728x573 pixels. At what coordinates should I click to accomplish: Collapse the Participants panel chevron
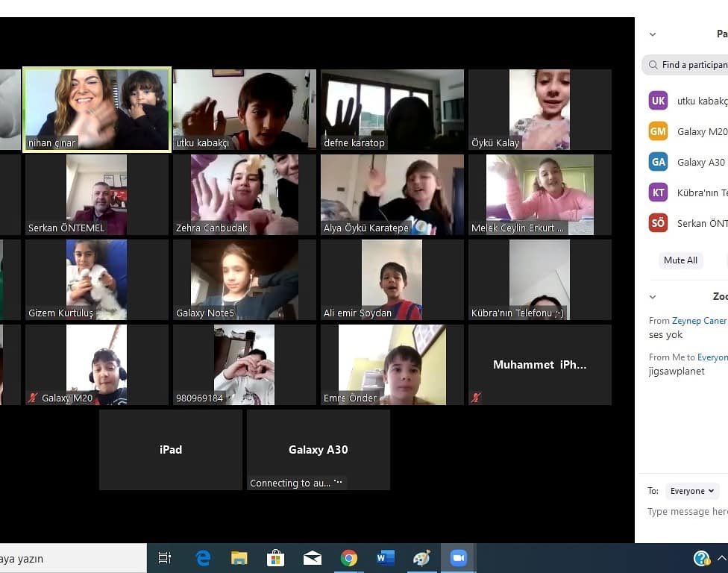653,34
